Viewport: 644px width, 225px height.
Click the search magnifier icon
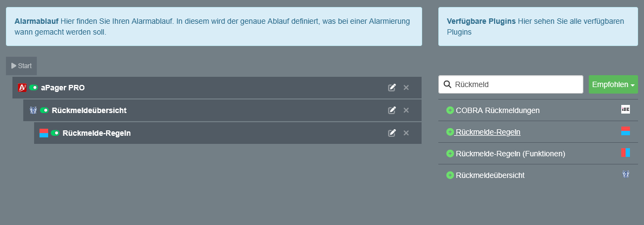tap(448, 84)
